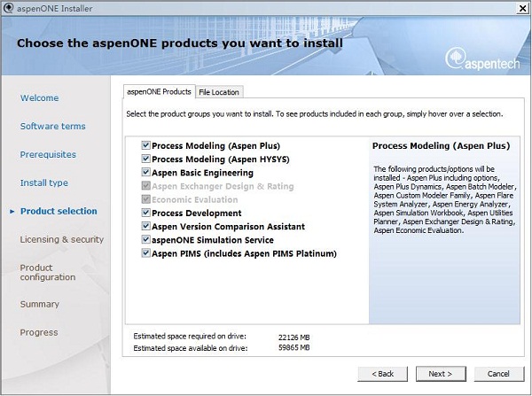The image size is (532, 396).
Task: Switch to the File Location tab
Action: coord(219,92)
